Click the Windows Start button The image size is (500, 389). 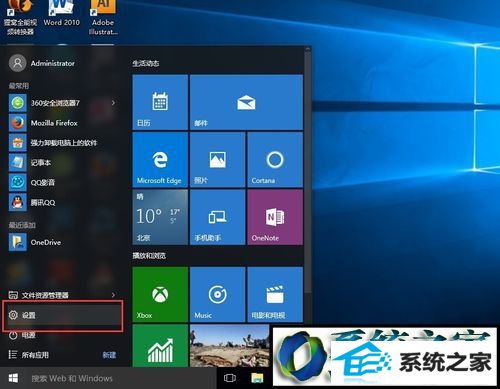point(13,378)
